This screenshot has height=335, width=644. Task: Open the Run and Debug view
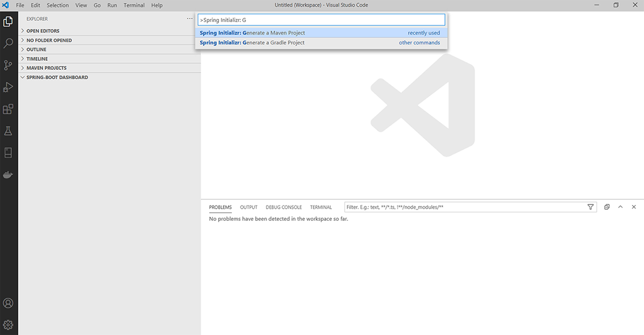(9, 87)
